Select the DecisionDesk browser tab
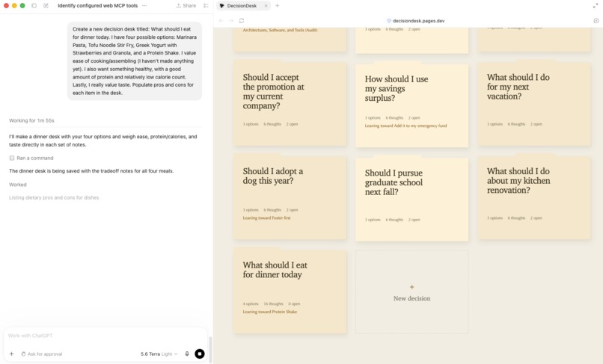 [242, 6]
